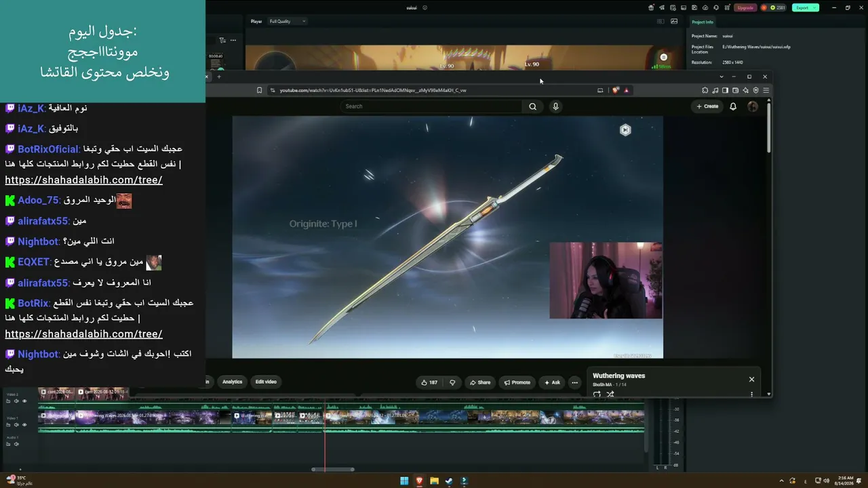Close the Wuthering waves playlist panel
Image resolution: width=868 pixels, height=488 pixels.
pyautogui.click(x=751, y=380)
